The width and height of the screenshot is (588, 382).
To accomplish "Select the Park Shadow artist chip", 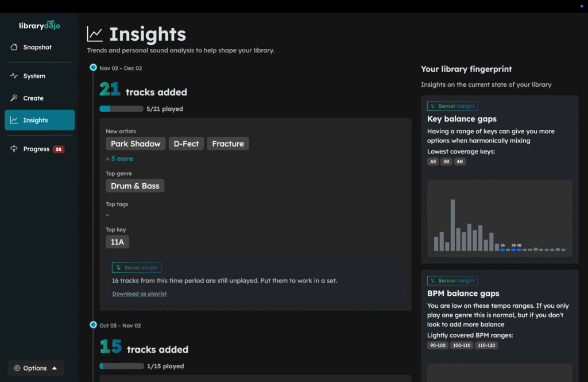I will (x=135, y=143).
